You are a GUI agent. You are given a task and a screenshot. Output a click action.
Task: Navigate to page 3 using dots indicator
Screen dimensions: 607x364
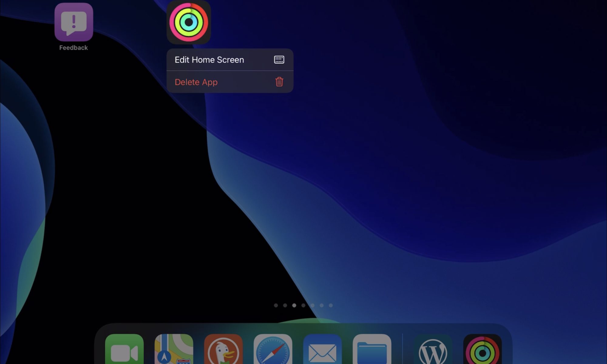click(294, 305)
